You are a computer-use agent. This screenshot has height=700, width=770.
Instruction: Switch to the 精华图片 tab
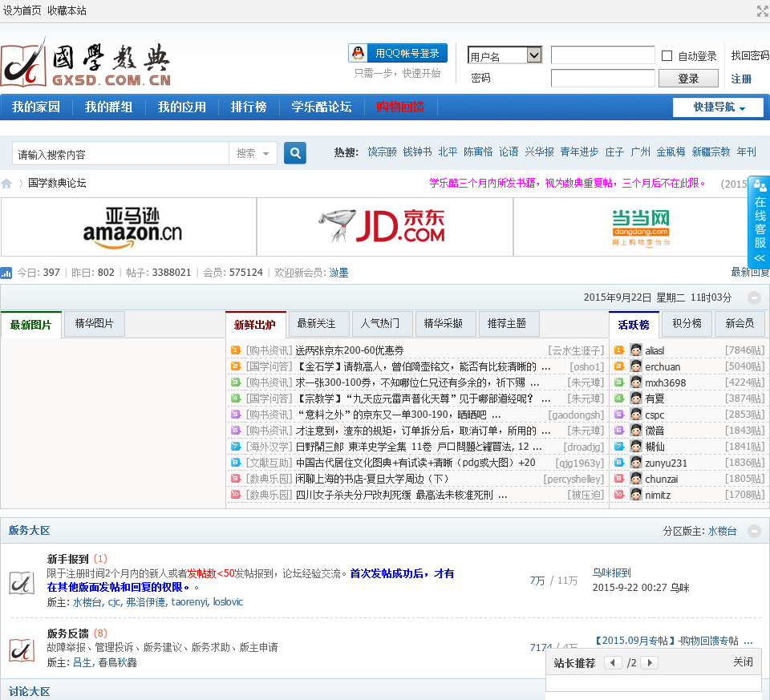pyautogui.click(x=95, y=323)
